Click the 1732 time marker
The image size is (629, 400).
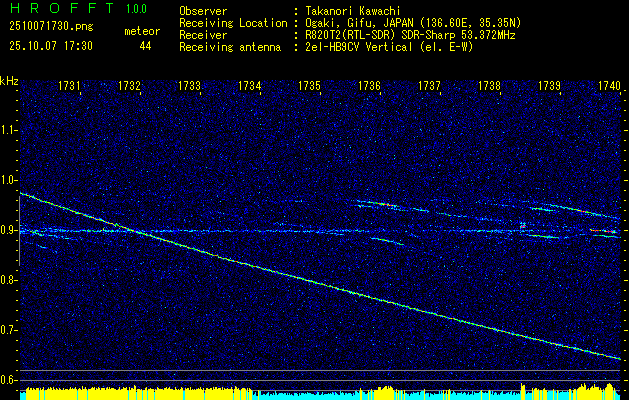129,85
